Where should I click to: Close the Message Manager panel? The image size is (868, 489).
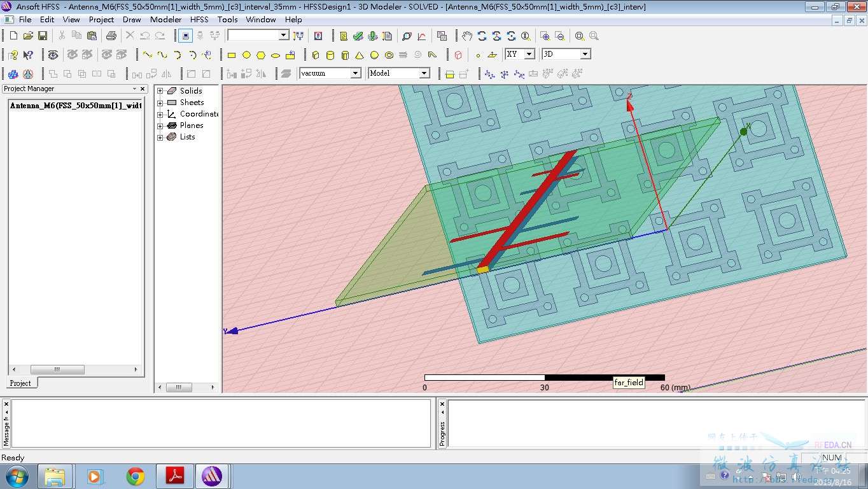(6, 404)
